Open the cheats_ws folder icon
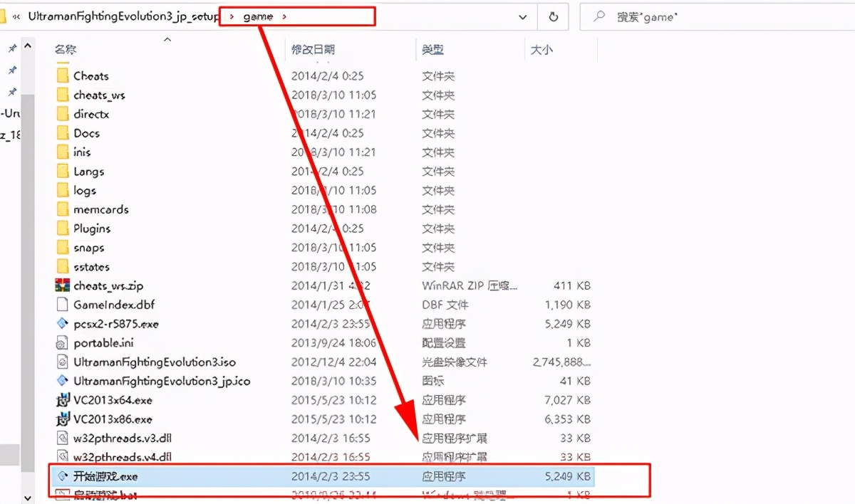 pyautogui.click(x=62, y=95)
